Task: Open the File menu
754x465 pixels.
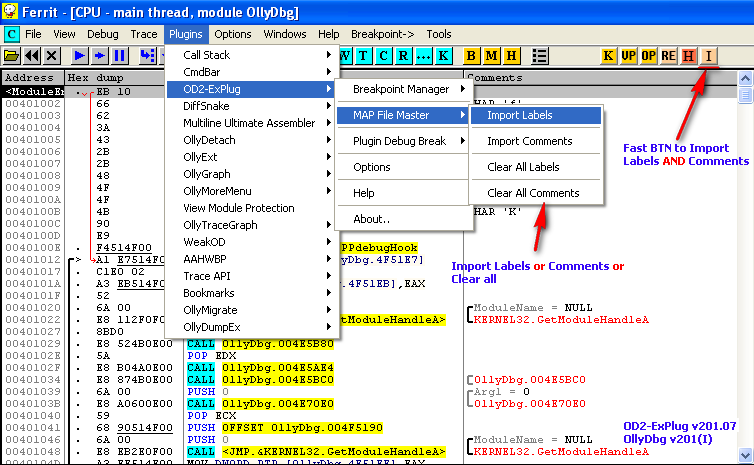Action: tap(33, 34)
